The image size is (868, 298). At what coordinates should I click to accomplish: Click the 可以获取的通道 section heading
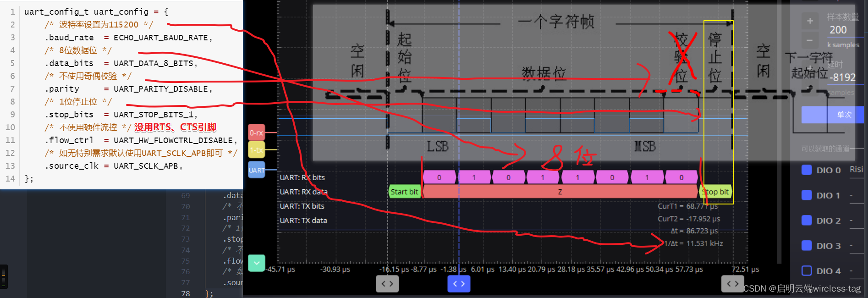pyautogui.click(x=825, y=149)
